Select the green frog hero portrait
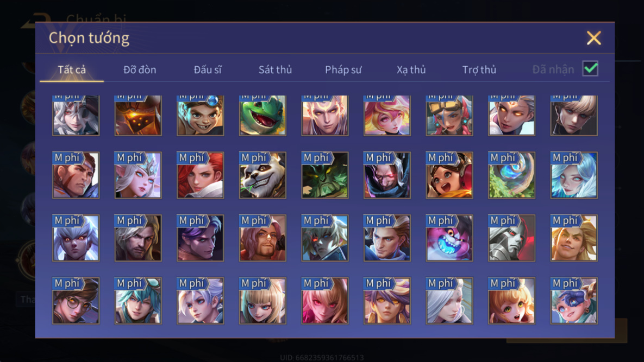 coord(262,115)
